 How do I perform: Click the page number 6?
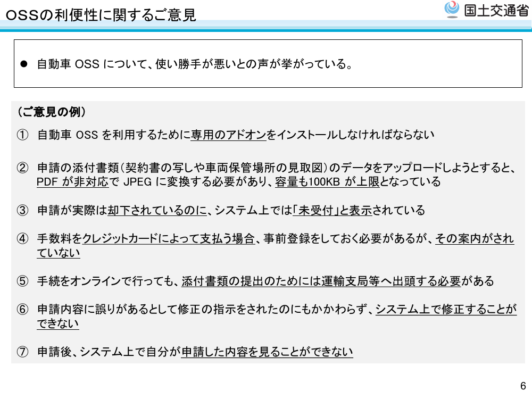pos(523,386)
